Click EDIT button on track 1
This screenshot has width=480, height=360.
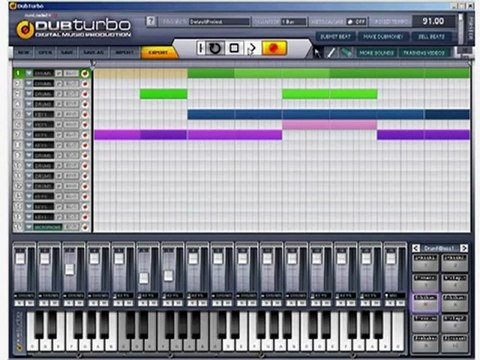(x=71, y=73)
